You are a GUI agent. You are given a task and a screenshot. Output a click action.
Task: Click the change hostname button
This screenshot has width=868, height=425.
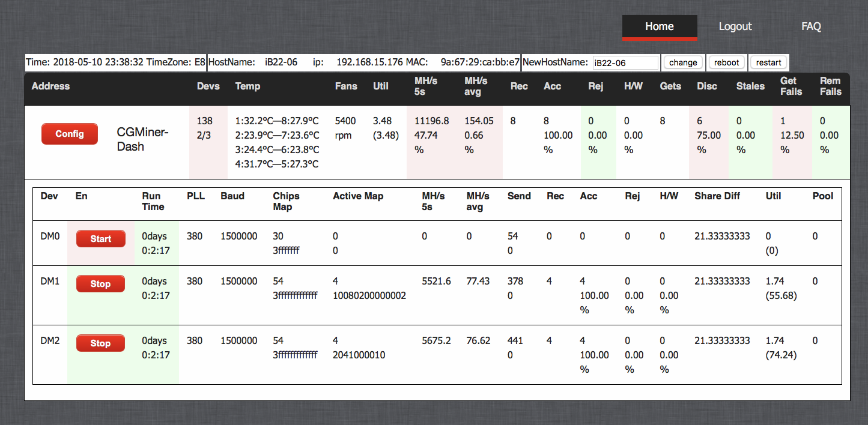(x=683, y=62)
